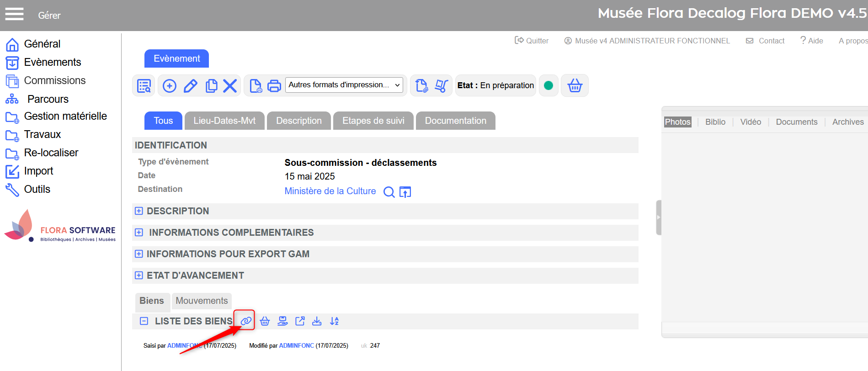
Task: Switch to the Lieu-Dates-Mvt tab
Action: pos(224,121)
